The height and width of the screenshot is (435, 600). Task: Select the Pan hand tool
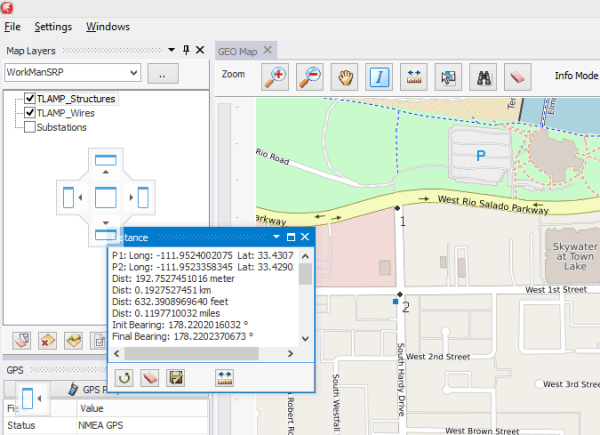345,75
